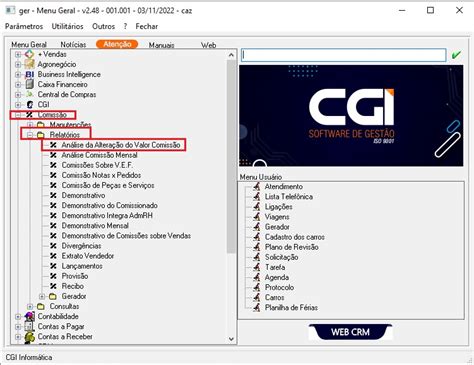Screen dimensions: 474x365
Task: Click the Ligações user menu icon
Action: 257,207
